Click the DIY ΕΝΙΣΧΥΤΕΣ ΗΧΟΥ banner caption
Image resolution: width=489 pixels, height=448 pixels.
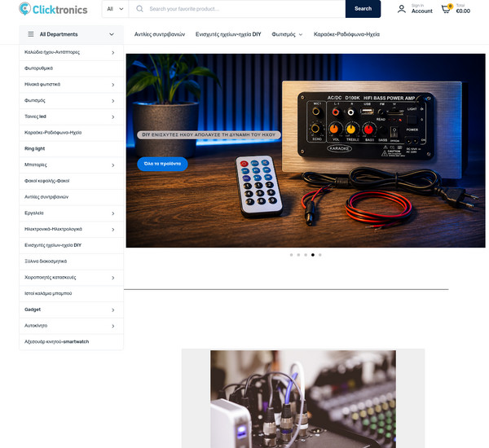(209, 134)
